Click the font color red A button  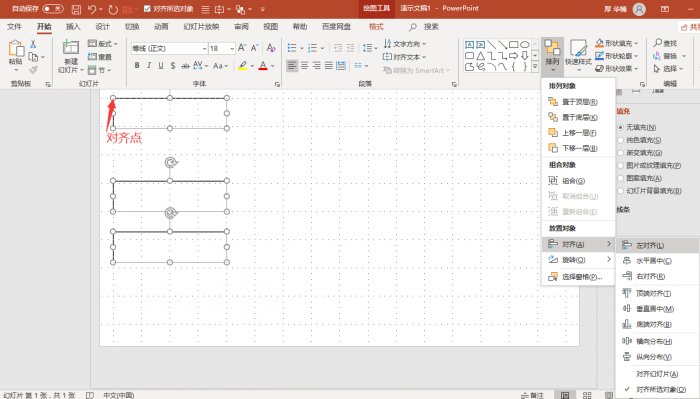point(263,66)
